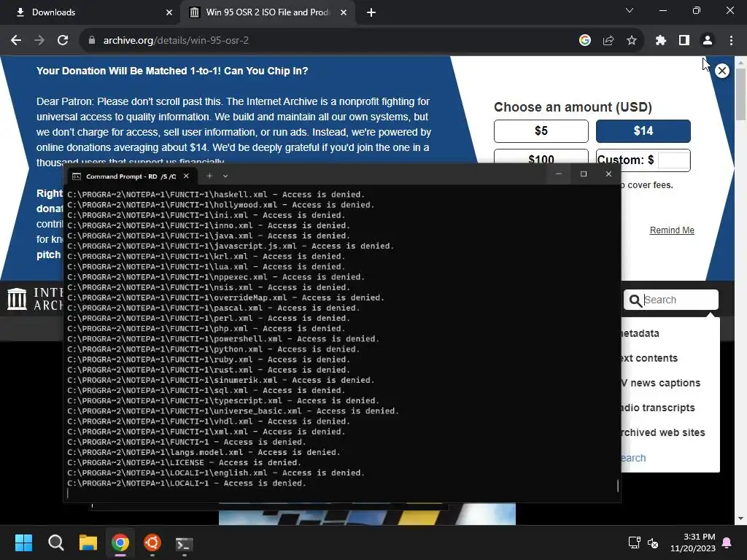Select Command Prompt - RD /S /Q tab
Viewport: 747px width, 560px height.
click(x=131, y=176)
